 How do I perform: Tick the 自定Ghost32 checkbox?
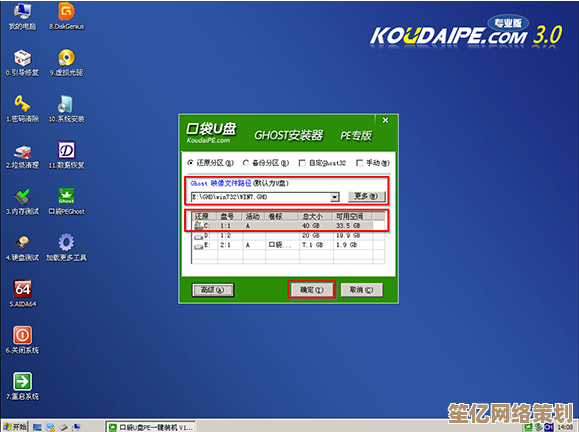pyautogui.click(x=322, y=163)
